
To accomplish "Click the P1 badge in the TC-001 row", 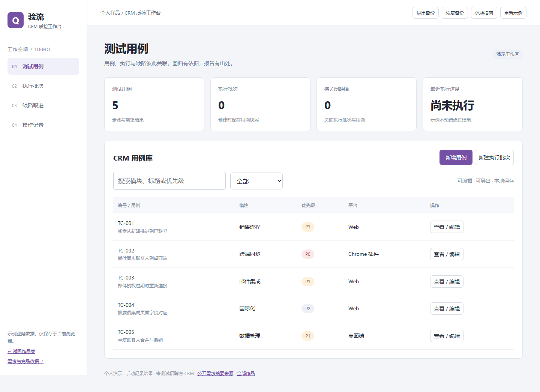I will pos(308,227).
